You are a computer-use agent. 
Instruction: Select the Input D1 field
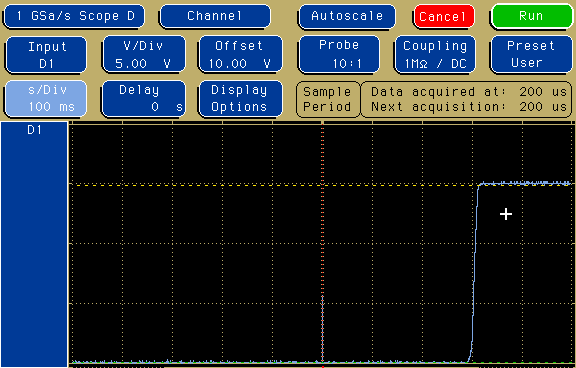pos(46,55)
